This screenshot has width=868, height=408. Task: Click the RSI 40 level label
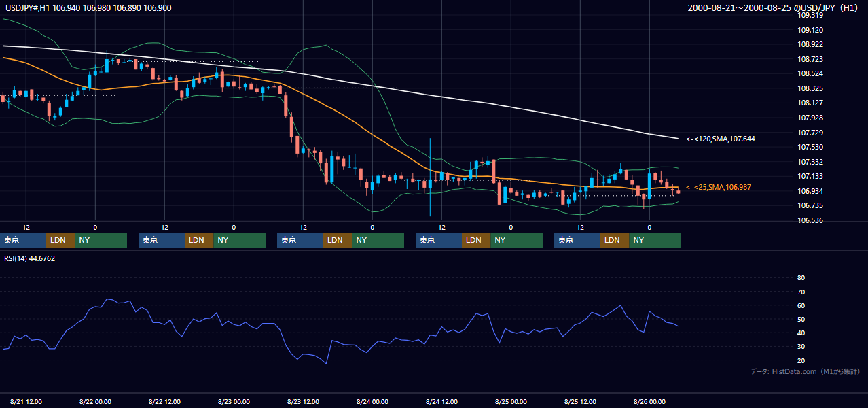click(801, 333)
